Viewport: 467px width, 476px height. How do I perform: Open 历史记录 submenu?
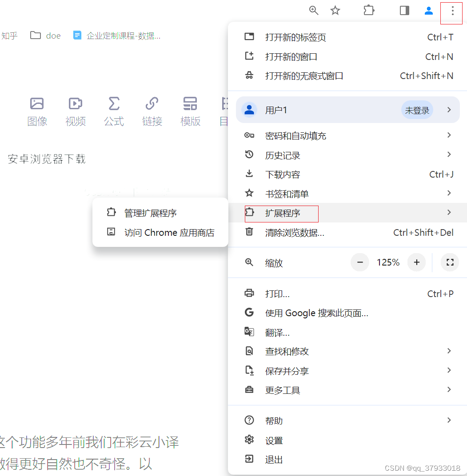pyautogui.click(x=347, y=155)
